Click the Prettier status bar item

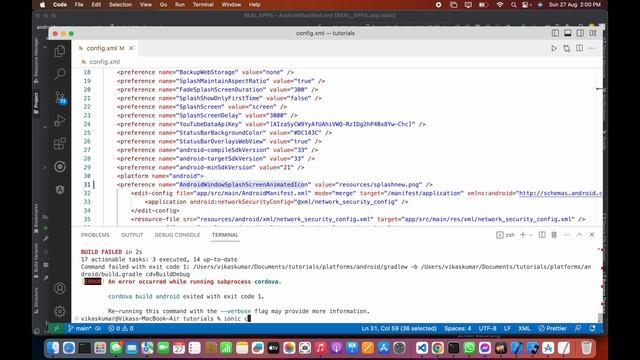(553, 328)
